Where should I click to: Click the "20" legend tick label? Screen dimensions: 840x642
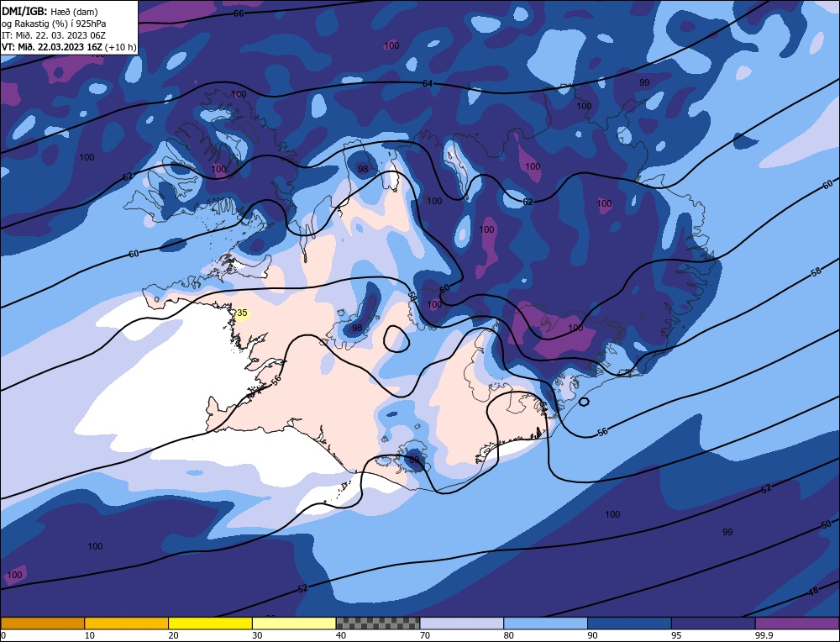coord(173,635)
